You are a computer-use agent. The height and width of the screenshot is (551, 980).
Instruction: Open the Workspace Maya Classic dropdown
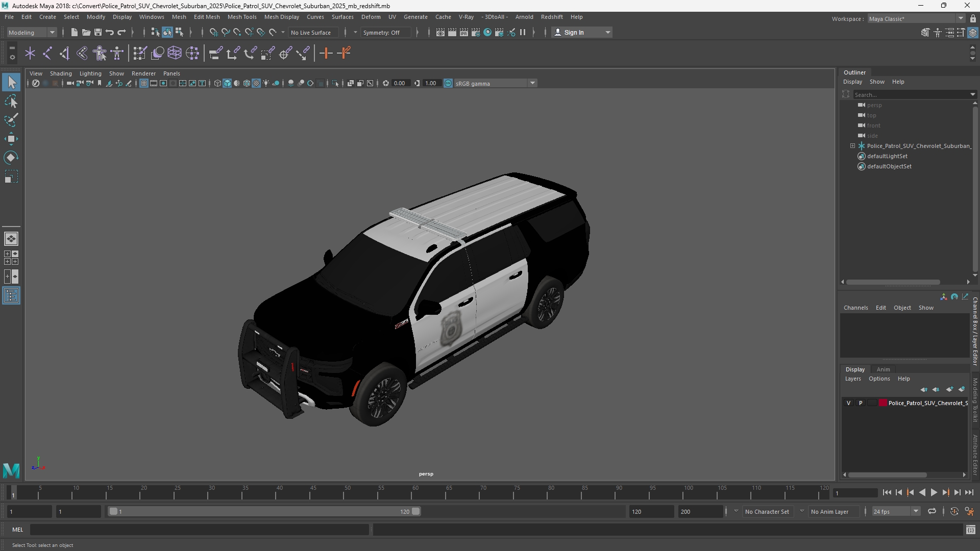tap(916, 18)
